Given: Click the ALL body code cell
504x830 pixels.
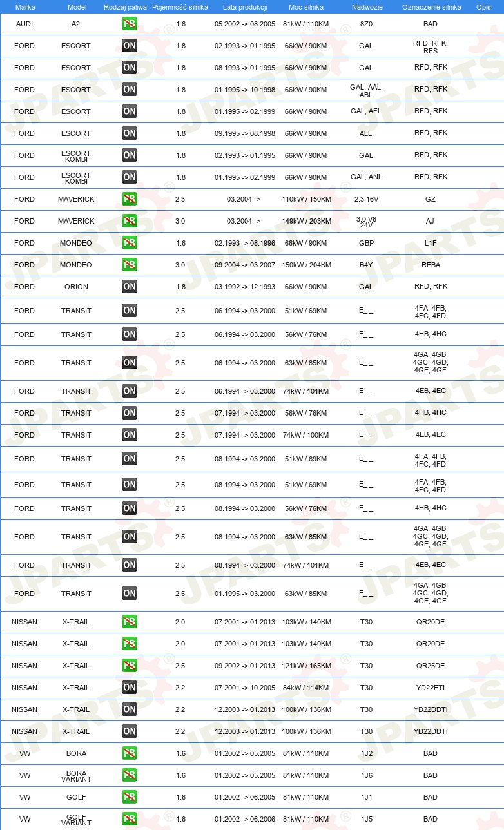Looking at the screenshot, I should tap(366, 133).
